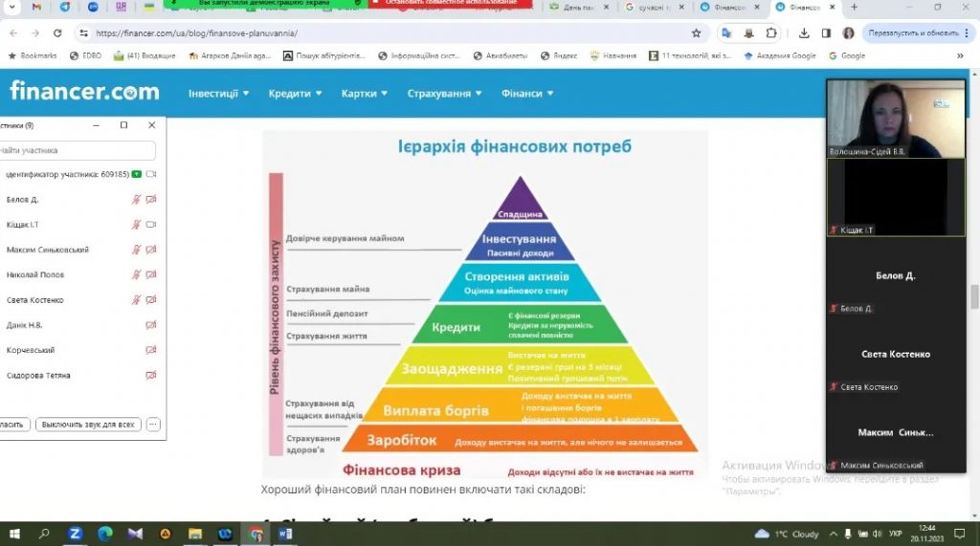Open the browser Downloads icon
980x546 pixels.
click(802, 33)
